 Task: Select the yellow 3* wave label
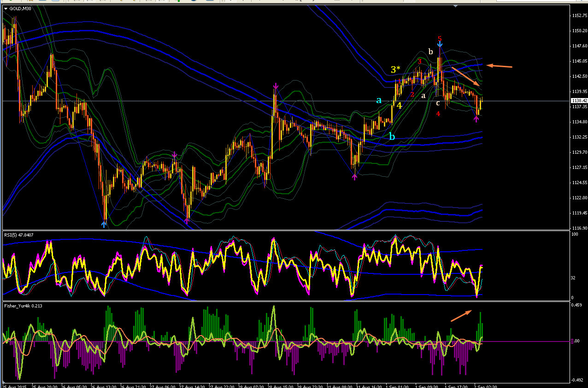395,70
